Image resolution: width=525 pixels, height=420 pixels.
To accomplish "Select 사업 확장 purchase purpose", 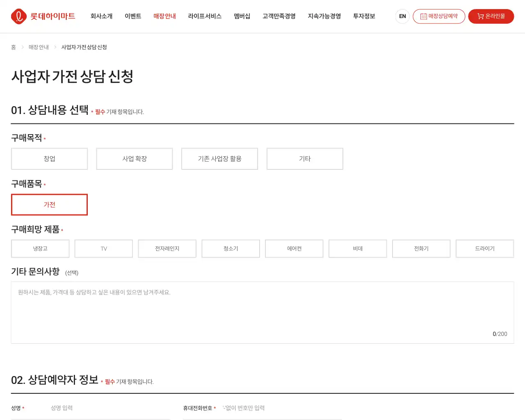I will [x=135, y=159].
